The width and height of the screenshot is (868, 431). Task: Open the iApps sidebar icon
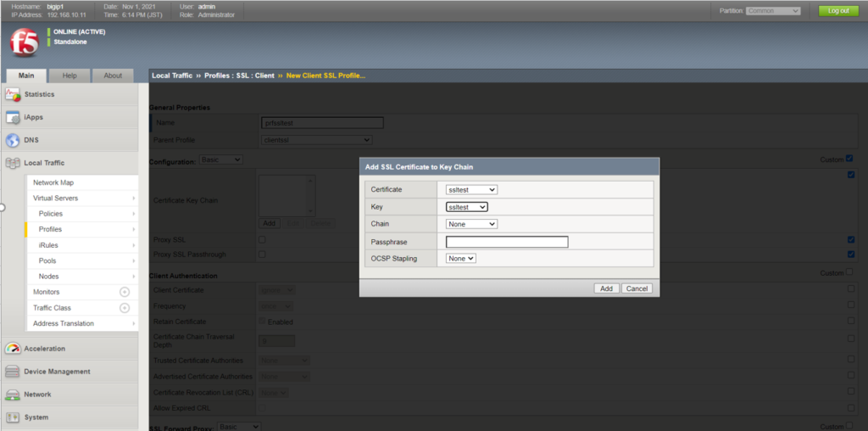tap(13, 117)
